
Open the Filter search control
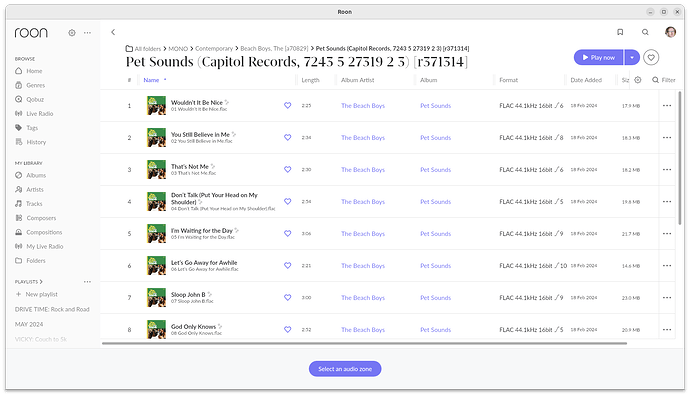point(664,80)
